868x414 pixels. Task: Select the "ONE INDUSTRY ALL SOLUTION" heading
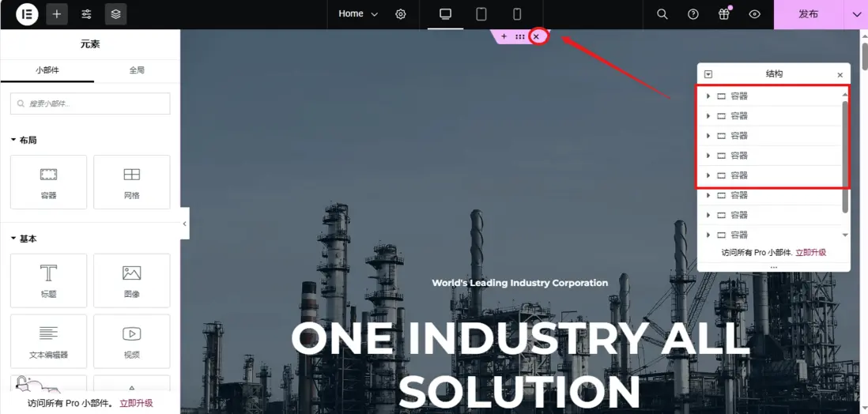(x=520, y=363)
